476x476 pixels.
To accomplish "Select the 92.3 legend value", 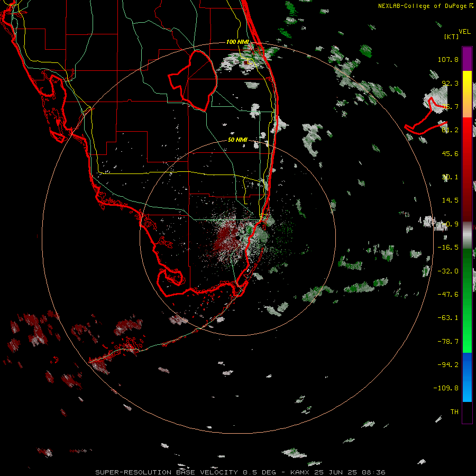I will point(450,83).
